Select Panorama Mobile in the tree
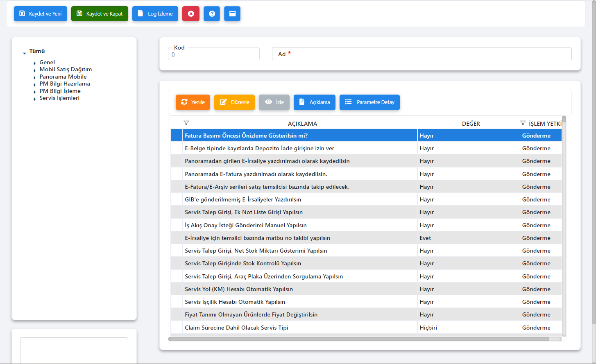The image size is (596, 364). click(x=63, y=77)
